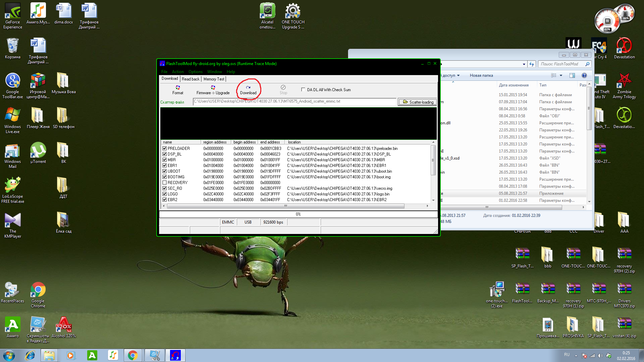Screen dimensions: 644x362
Task: Start flashing with the Download icon
Action: click(248, 87)
